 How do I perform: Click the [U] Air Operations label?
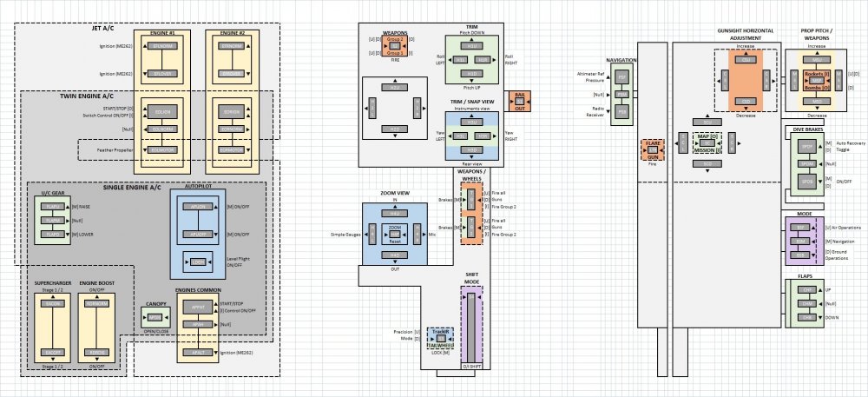pyautogui.click(x=843, y=228)
